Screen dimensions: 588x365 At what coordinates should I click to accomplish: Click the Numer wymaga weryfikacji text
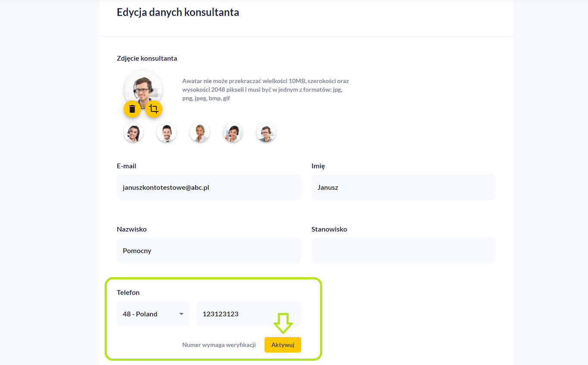coord(219,345)
